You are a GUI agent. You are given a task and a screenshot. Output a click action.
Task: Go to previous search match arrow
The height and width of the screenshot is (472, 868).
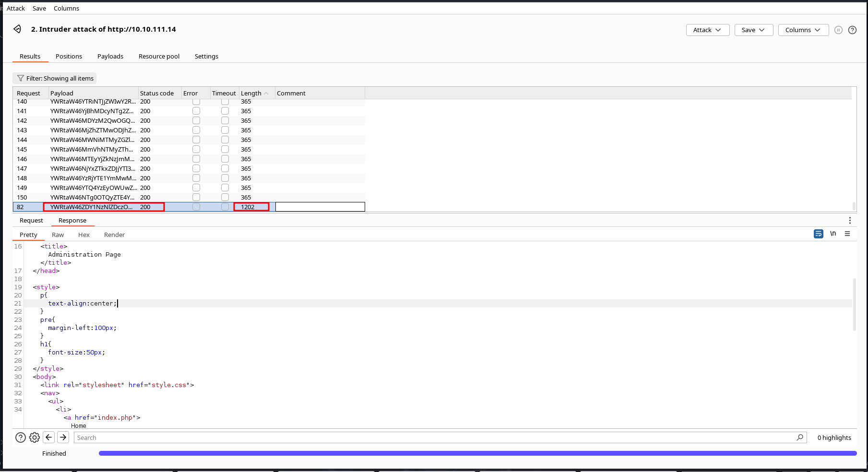tap(48, 437)
